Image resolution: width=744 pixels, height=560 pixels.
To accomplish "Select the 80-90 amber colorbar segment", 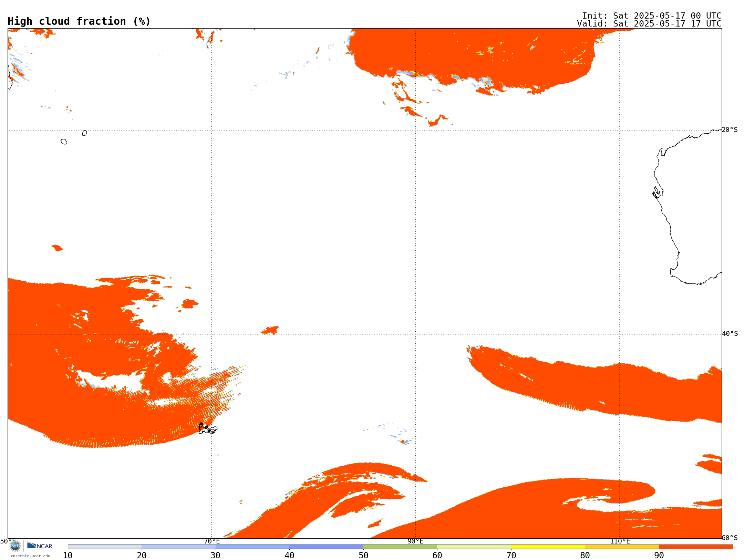I will tap(622, 547).
